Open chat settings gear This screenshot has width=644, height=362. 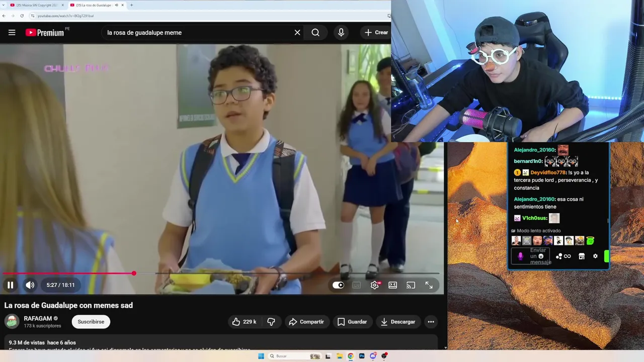coord(595,256)
